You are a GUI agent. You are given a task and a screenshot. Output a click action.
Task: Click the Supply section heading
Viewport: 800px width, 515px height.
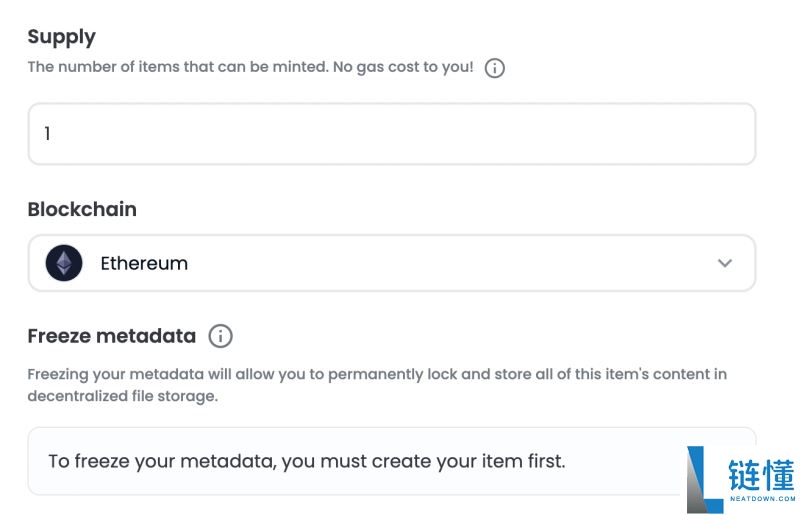point(62,37)
